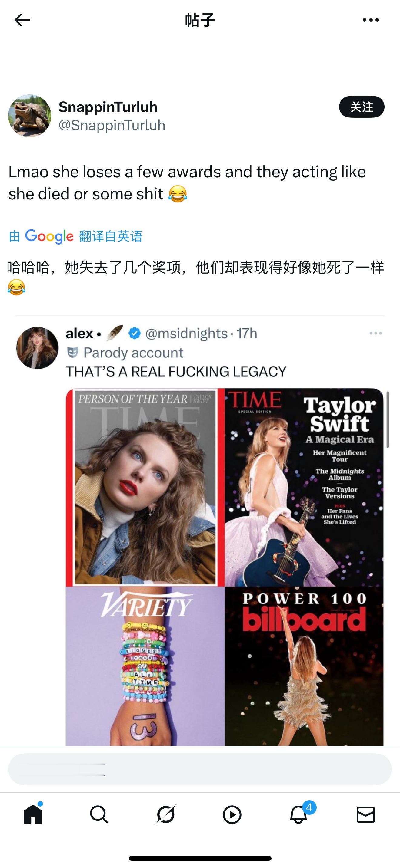Open the three-dot more options menu
The image size is (400, 868).
[x=371, y=20]
